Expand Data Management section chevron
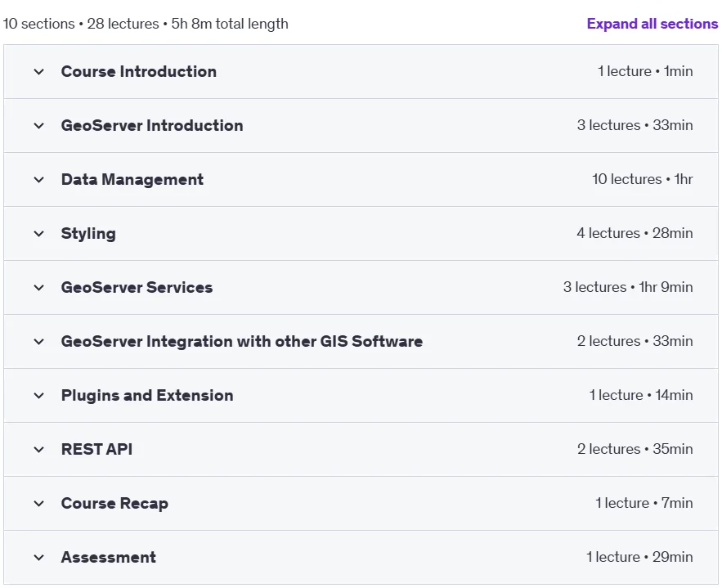722x588 pixels. [39, 180]
